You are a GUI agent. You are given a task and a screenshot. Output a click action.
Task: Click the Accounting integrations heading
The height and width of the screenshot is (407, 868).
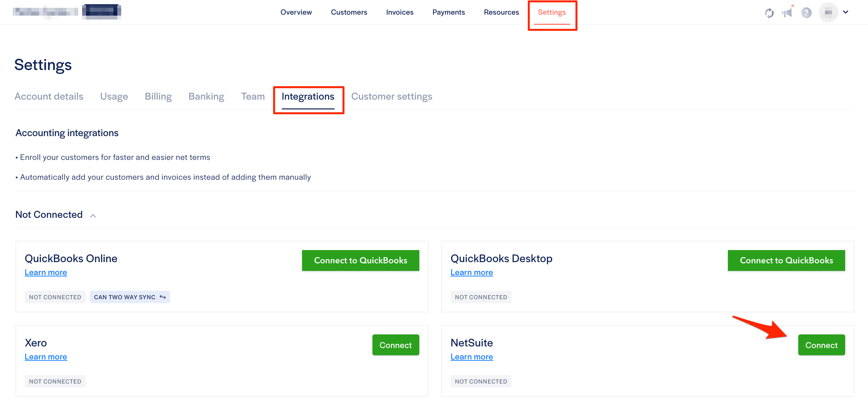click(x=67, y=133)
